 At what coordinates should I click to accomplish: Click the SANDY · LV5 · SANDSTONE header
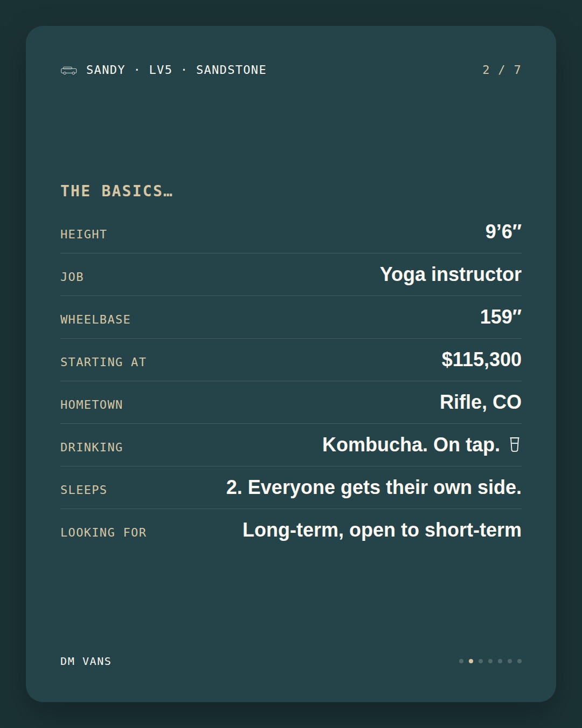[176, 70]
